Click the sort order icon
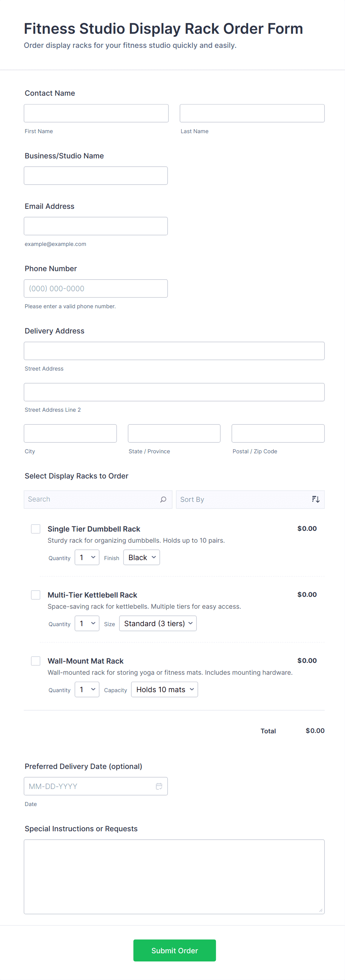This screenshot has width=345, height=980. [x=315, y=499]
